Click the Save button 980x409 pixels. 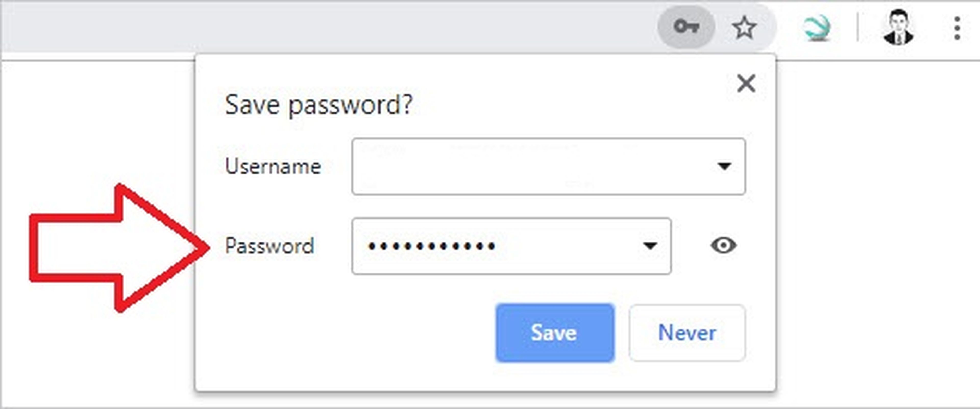pos(554,333)
